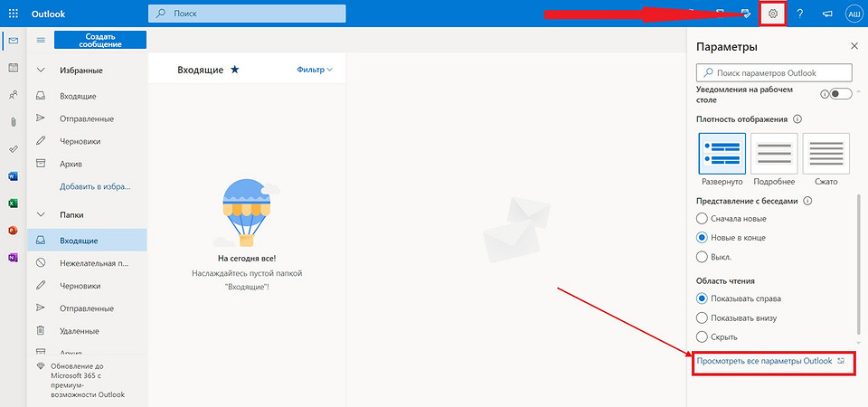This screenshot has height=407, width=868.
Task: Click the На сегодня все! text
Action: coord(247,259)
